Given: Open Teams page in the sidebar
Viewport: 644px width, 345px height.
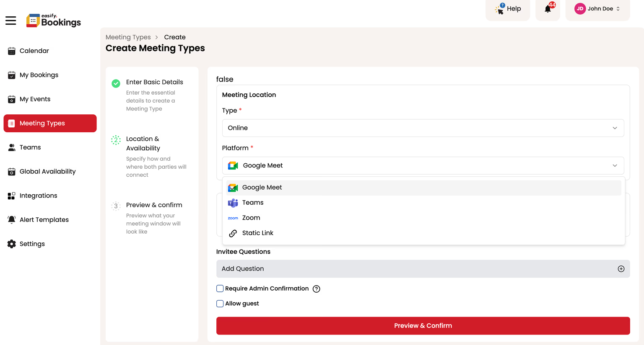Looking at the screenshot, I should (x=50, y=147).
